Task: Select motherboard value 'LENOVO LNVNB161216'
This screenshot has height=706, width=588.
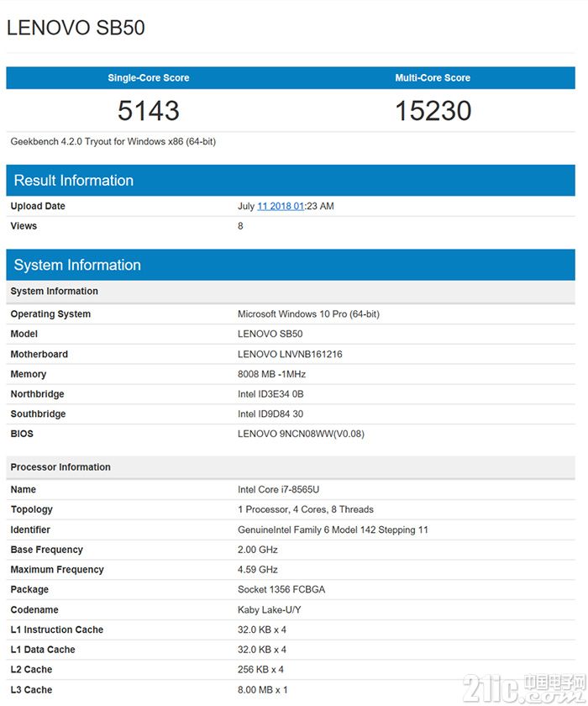Action: click(x=290, y=355)
